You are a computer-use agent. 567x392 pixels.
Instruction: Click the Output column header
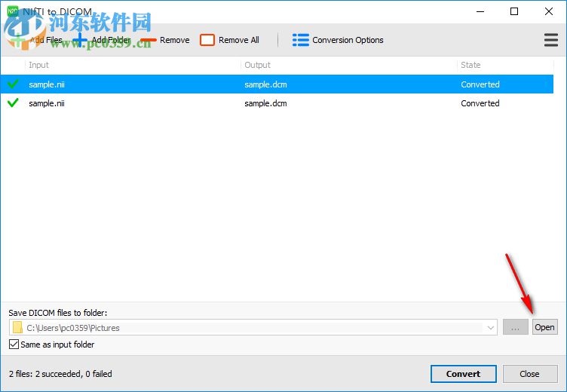257,65
